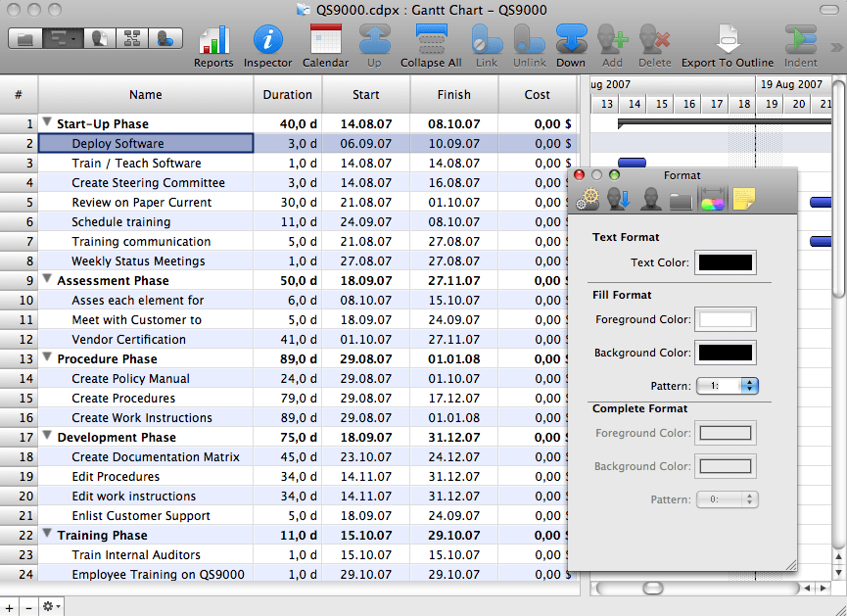Click the Calendar toolbar icon
This screenshot has width=847, height=616.
point(325,45)
